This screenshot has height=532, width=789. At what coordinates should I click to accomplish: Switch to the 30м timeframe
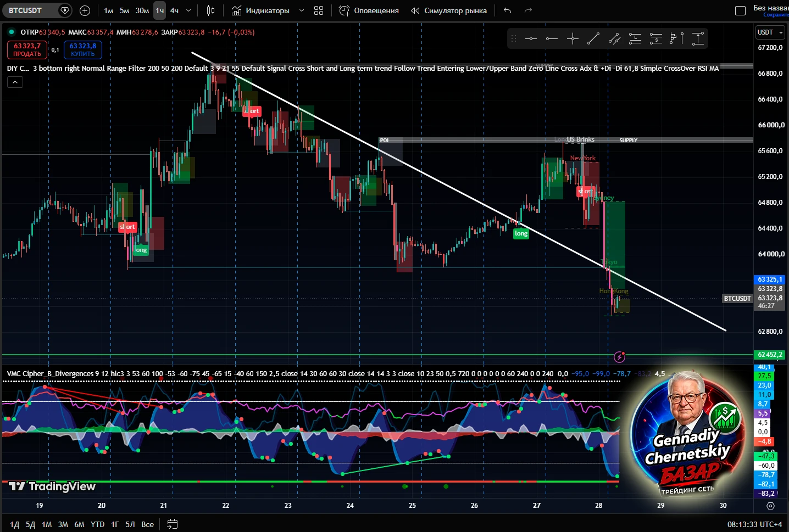click(142, 10)
